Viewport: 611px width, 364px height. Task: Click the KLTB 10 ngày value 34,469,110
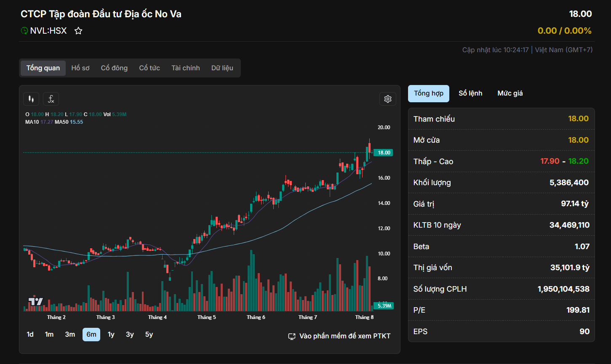pos(569,225)
